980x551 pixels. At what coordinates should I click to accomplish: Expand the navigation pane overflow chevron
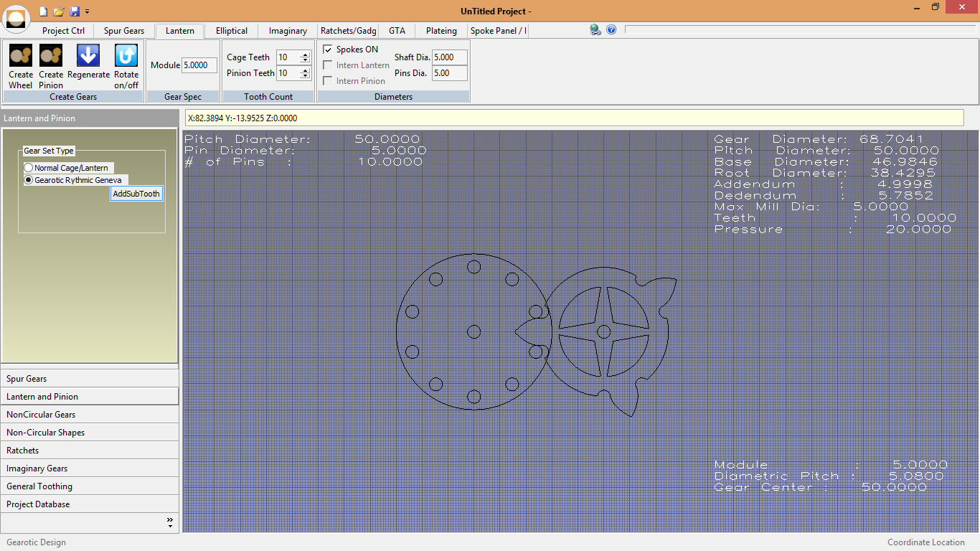(x=170, y=522)
